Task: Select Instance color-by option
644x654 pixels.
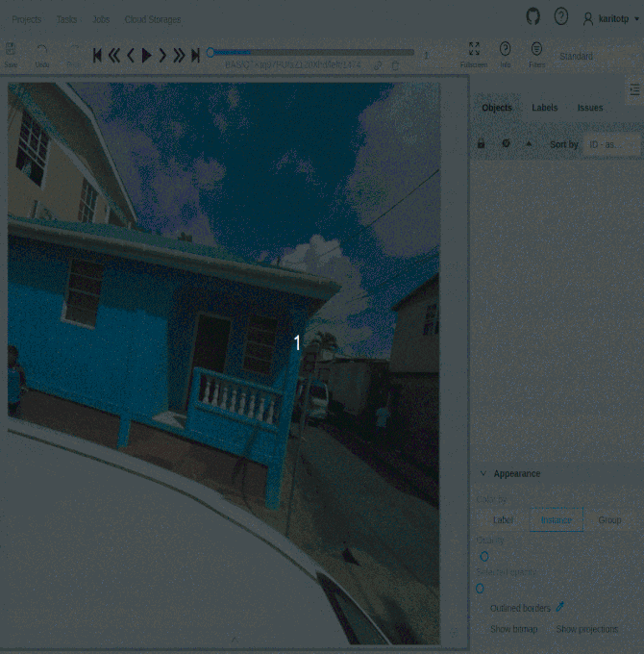Action: coord(556,519)
